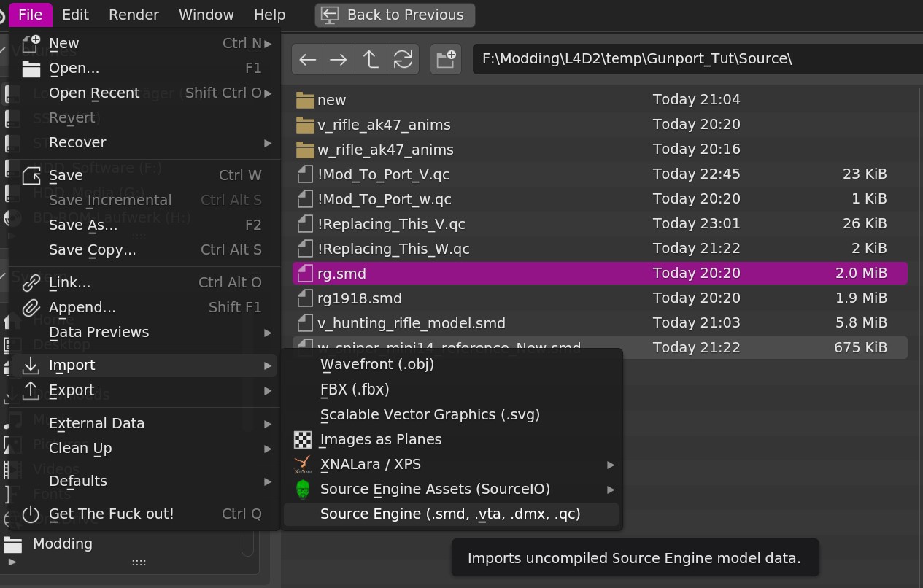Viewport: 923px width, 588px height.
Task: Click the Images as Planes checker icon
Action: click(x=303, y=439)
